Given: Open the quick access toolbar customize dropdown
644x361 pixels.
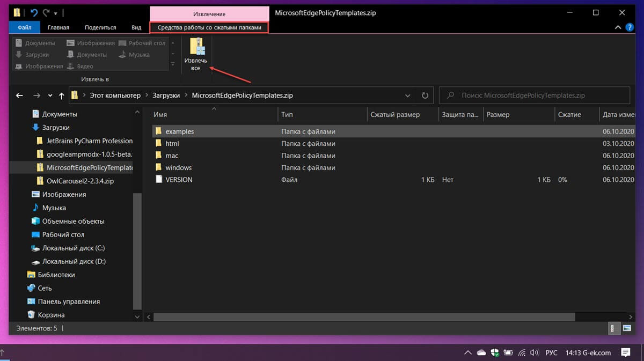Looking at the screenshot, I should point(55,13).
